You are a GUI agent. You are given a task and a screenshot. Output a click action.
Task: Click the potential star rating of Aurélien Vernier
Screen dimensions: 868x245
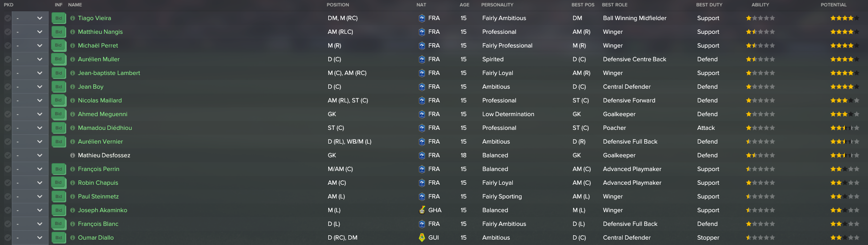coord(844,142)
